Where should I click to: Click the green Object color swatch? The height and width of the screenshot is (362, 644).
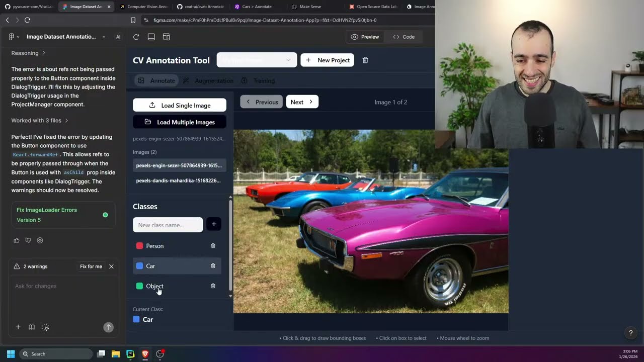[139, 286]
